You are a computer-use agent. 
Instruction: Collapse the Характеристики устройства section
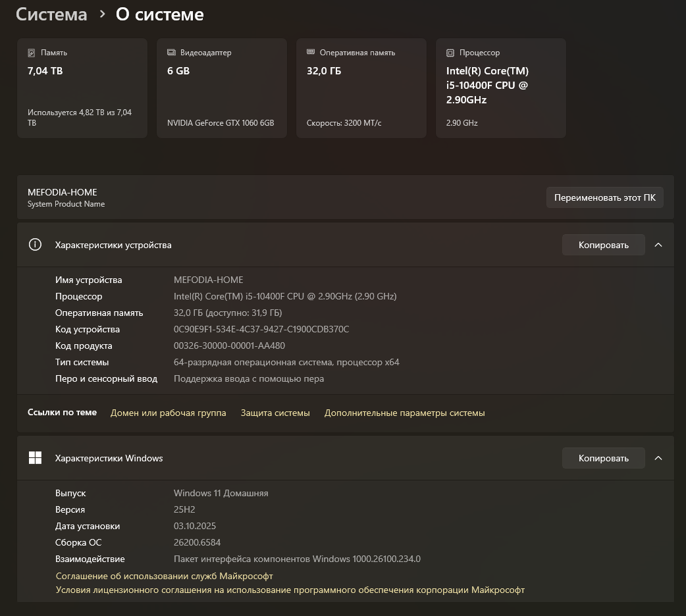[658, 245]
